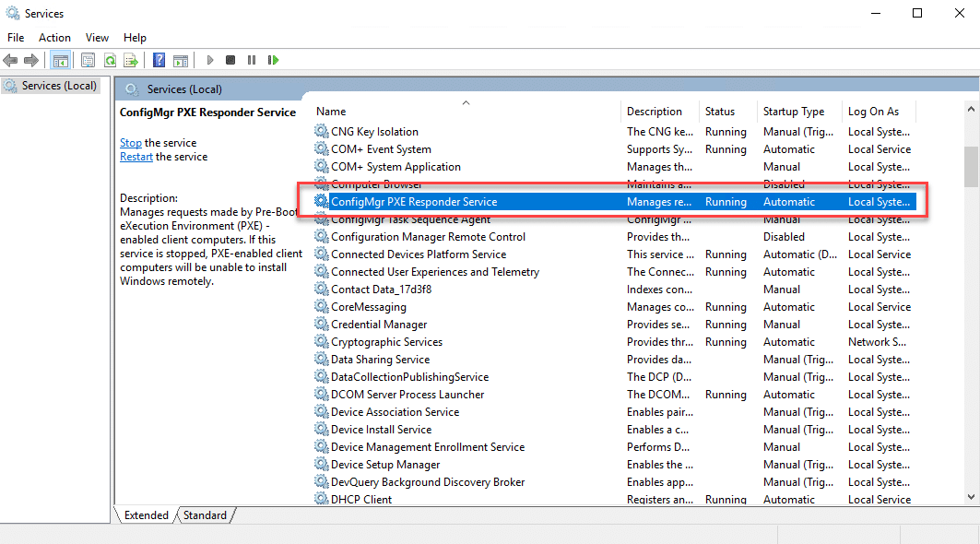Select Services (Local) in the console tree
The image size is (980, 544).
(x=59, y=86)
